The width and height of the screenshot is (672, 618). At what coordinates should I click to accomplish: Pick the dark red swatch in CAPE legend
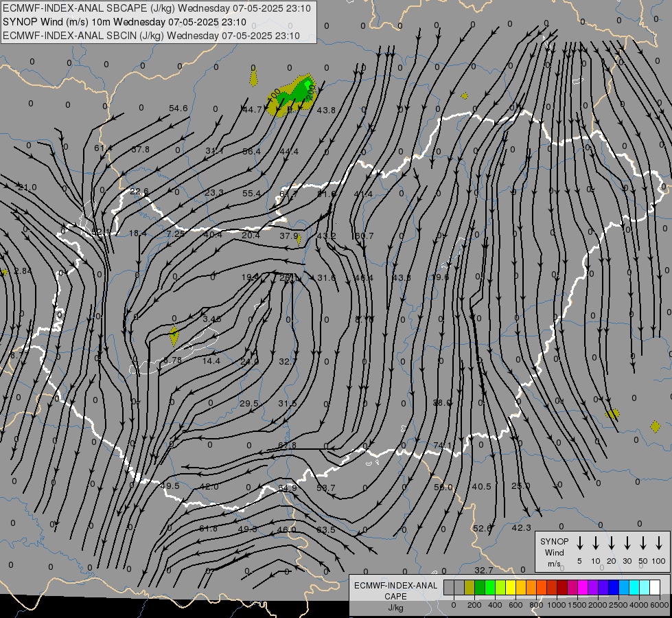[562, 587]
